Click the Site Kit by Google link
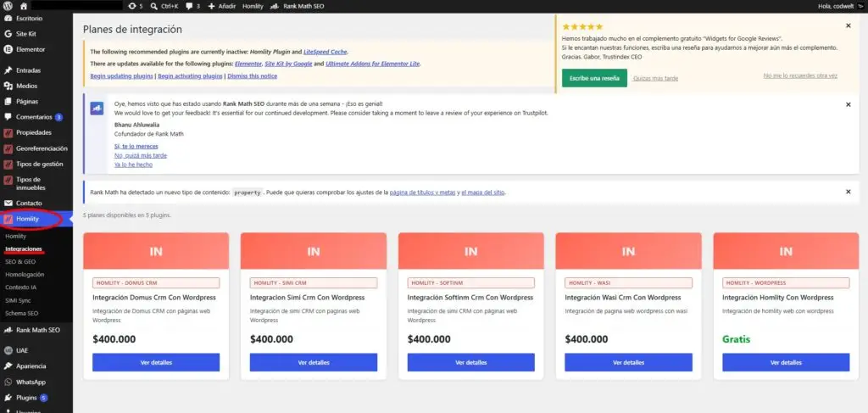 coord(288,64)
